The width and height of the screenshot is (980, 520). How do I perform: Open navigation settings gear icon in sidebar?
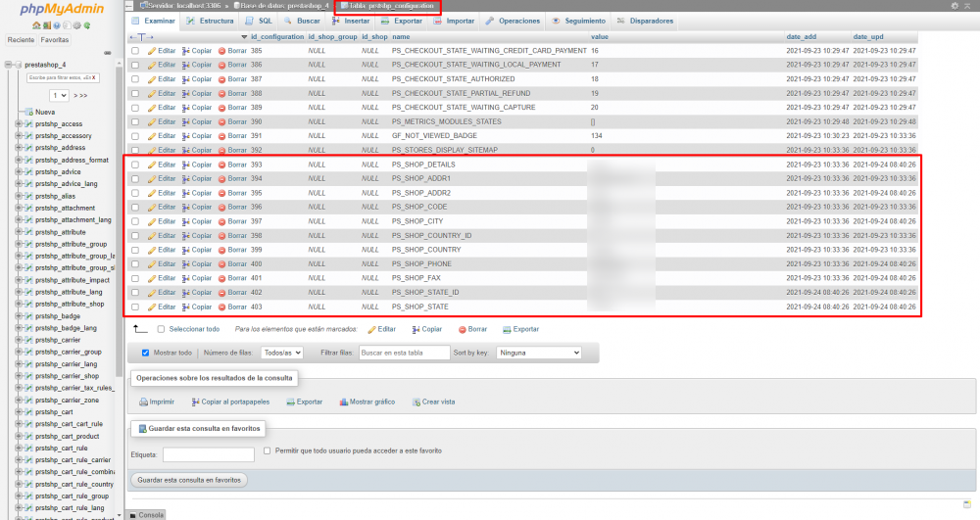[x=76, y=25]
